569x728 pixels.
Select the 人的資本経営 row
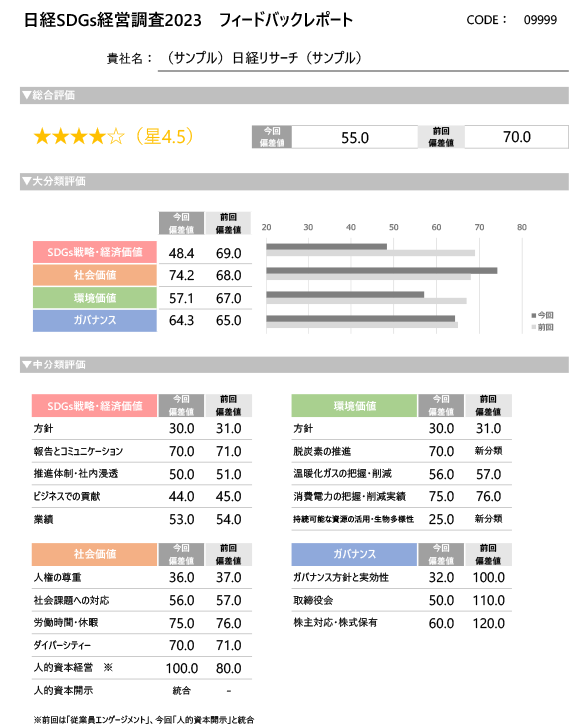click(x=142, y=668)
